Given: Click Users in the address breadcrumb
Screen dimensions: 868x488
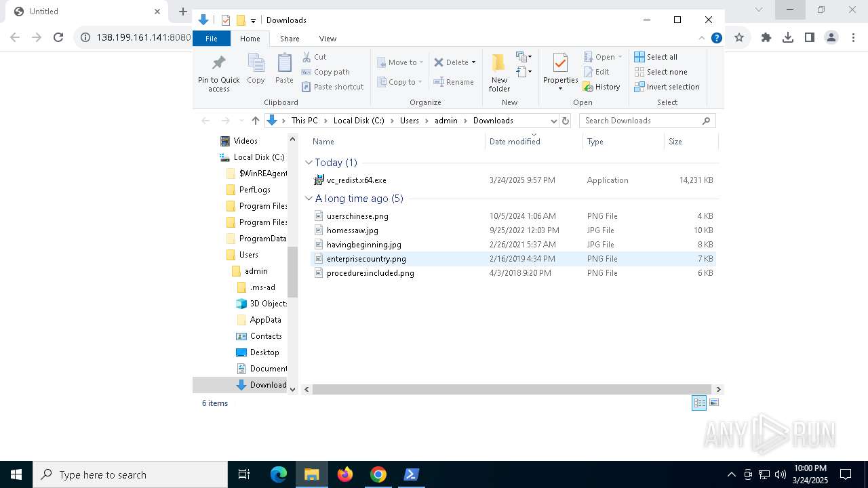Looking at the screenshot, I should pos(410,121).
